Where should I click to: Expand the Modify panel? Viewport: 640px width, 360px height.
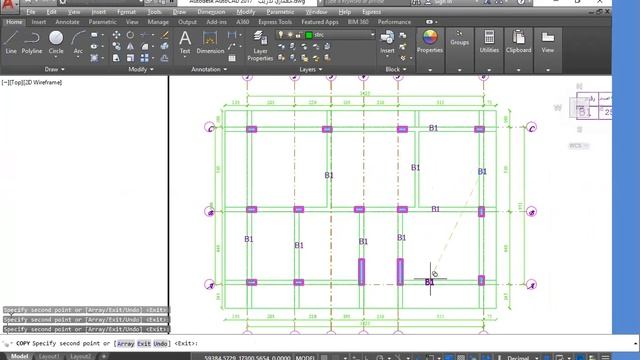click(141, 69)
